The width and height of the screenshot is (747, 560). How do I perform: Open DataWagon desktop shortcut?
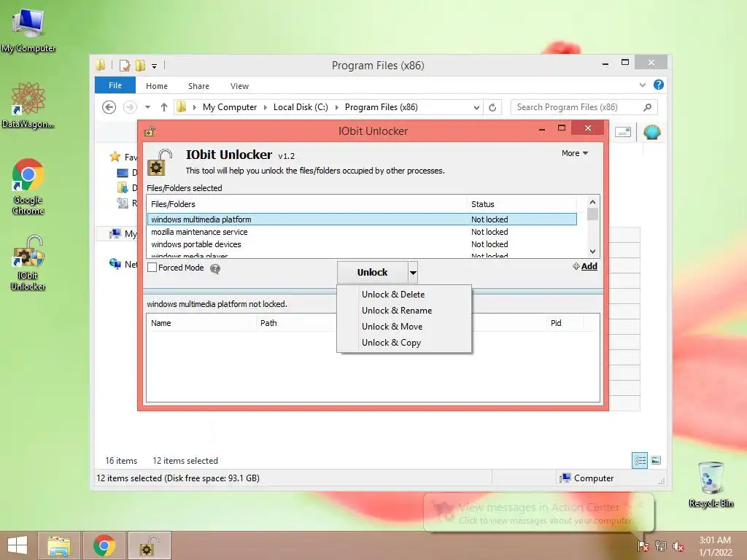pyautogui.click(x=28, y=105)
